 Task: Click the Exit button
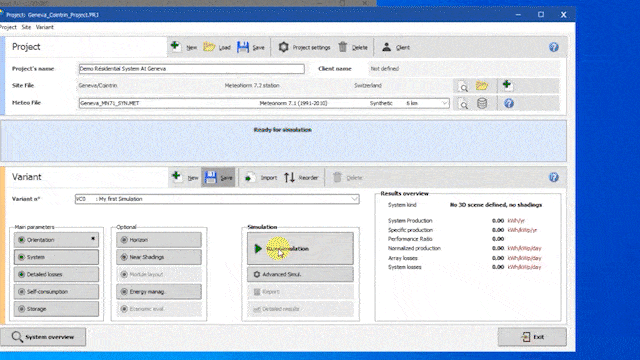[x=532, y=337]
